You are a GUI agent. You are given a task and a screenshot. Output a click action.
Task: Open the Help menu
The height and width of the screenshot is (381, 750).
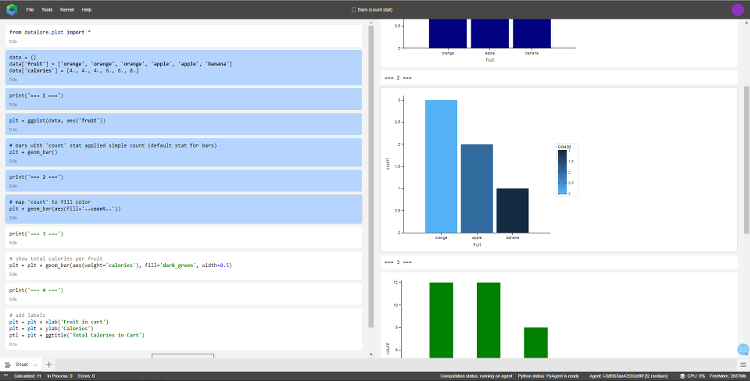coord(87,10)
